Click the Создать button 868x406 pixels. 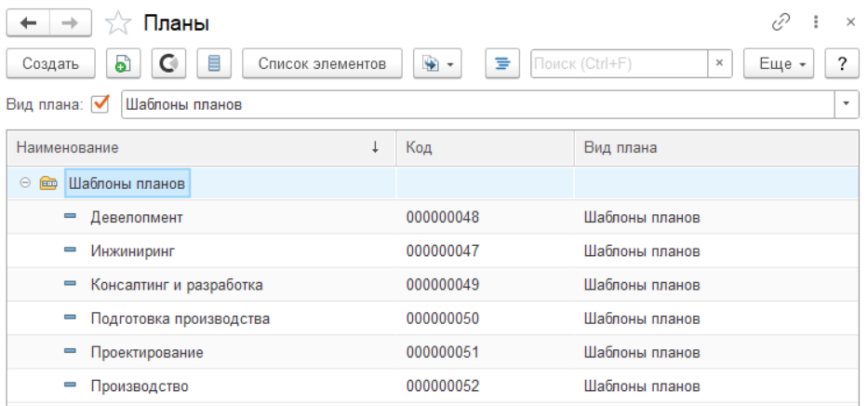(x=51, y=63)
